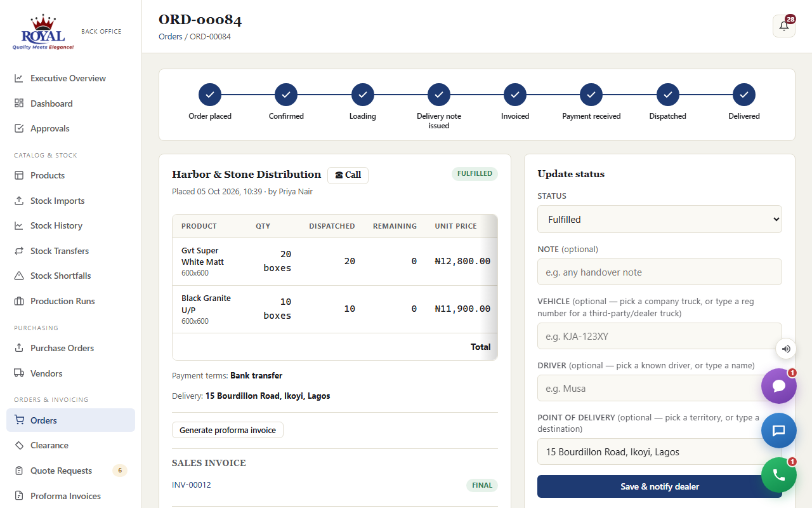Viewport: 812px width, 508px height.
Task: Click the Stock History line chart icon
Action: click(19, 225)
